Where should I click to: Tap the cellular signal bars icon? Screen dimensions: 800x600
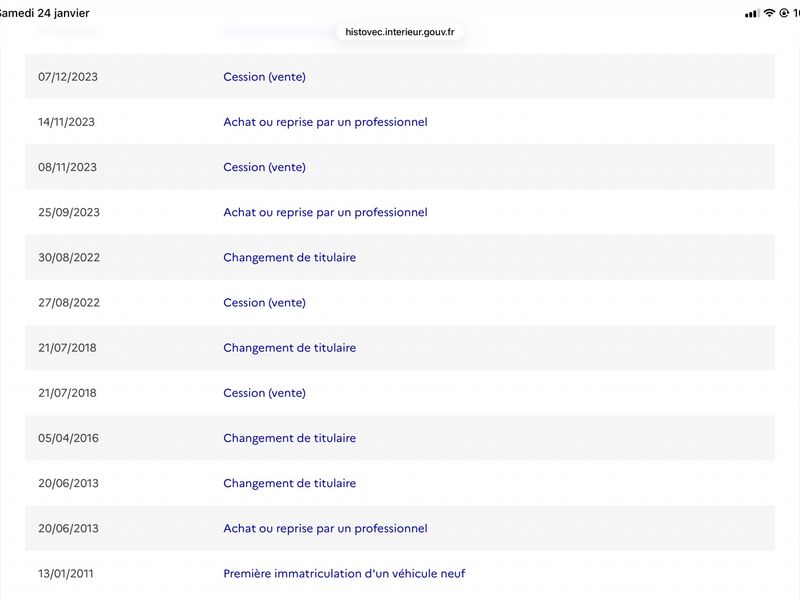click(752, 13)
